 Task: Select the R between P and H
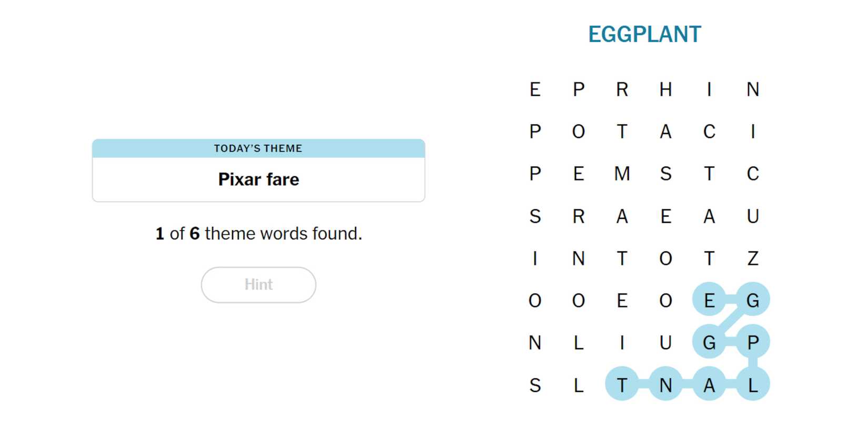(x=622, y=89)
